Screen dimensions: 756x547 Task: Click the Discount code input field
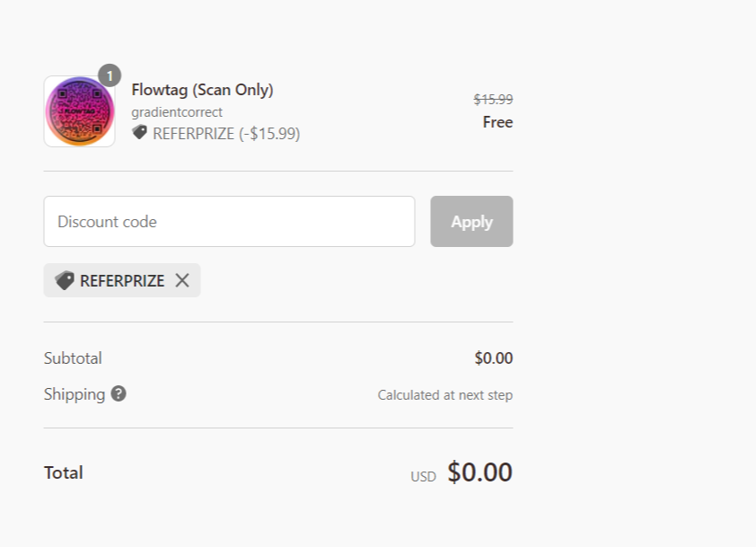click(229, 221)
